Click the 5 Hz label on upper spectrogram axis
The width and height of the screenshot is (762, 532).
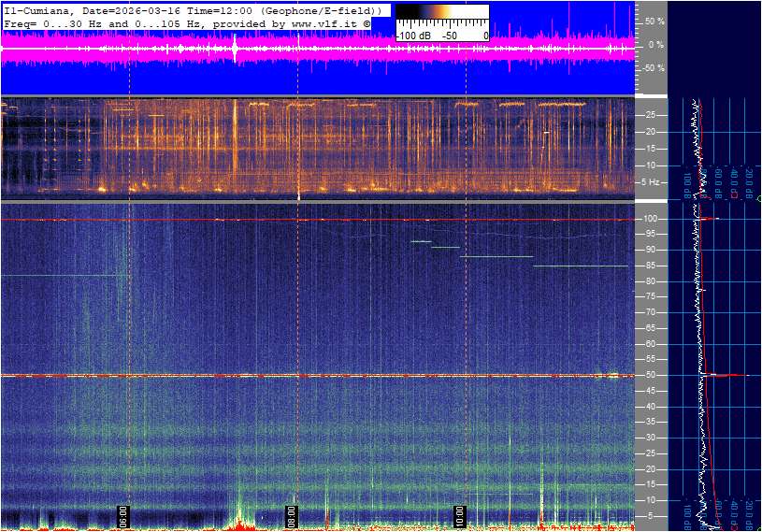[x=653, y=182]
